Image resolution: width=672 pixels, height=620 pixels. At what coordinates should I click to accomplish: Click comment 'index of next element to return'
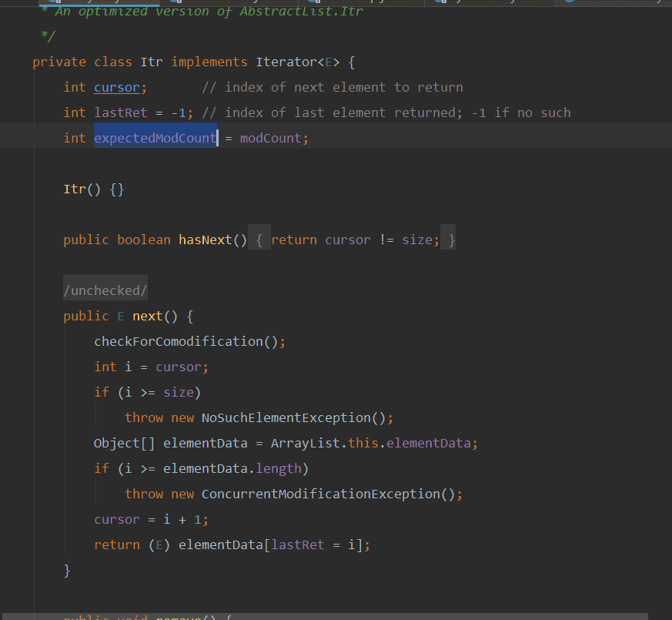(344, 88)
